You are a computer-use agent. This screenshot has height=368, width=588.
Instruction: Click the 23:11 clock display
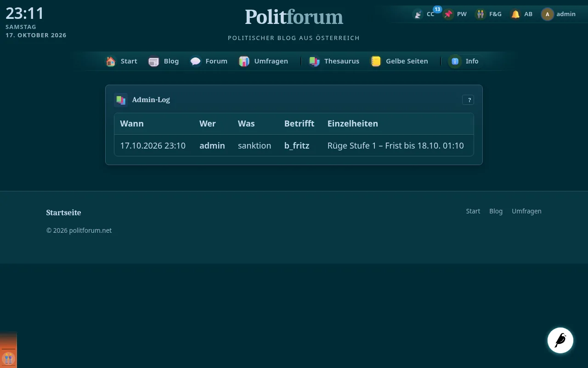25,13
